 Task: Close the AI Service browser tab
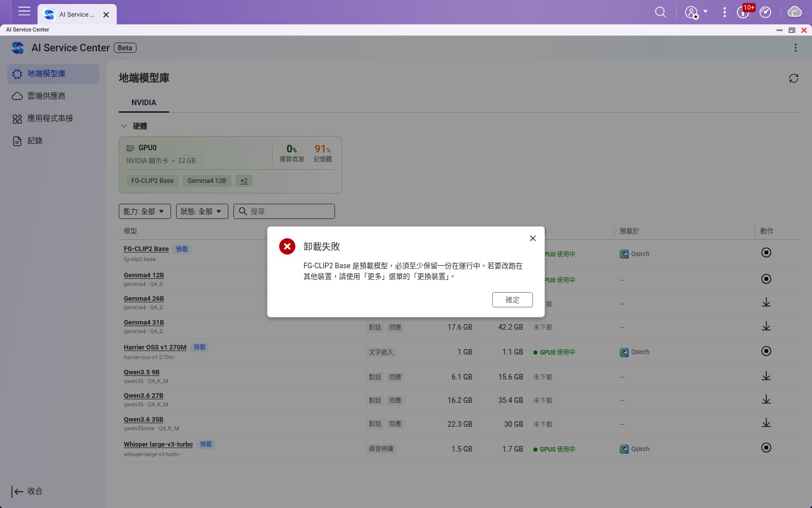tap(106, 15)
